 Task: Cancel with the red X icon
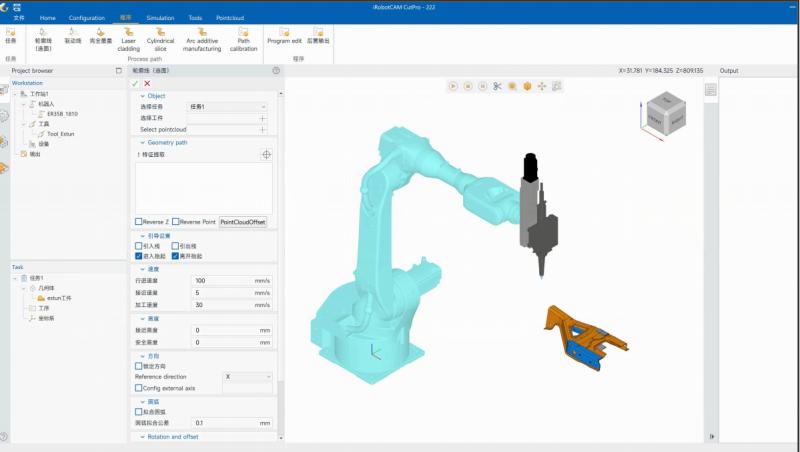(x=147, y=83)
